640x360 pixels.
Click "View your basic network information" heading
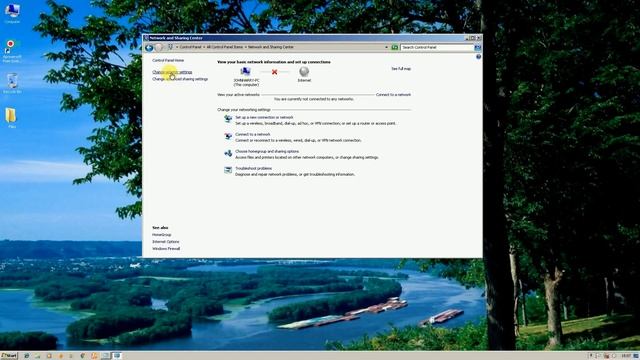point(274,62)
